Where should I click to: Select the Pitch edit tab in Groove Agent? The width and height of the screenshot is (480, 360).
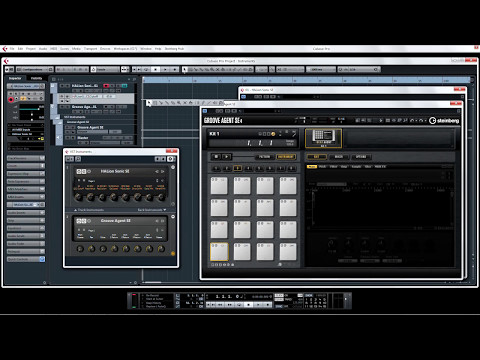(x=322, y=166)
